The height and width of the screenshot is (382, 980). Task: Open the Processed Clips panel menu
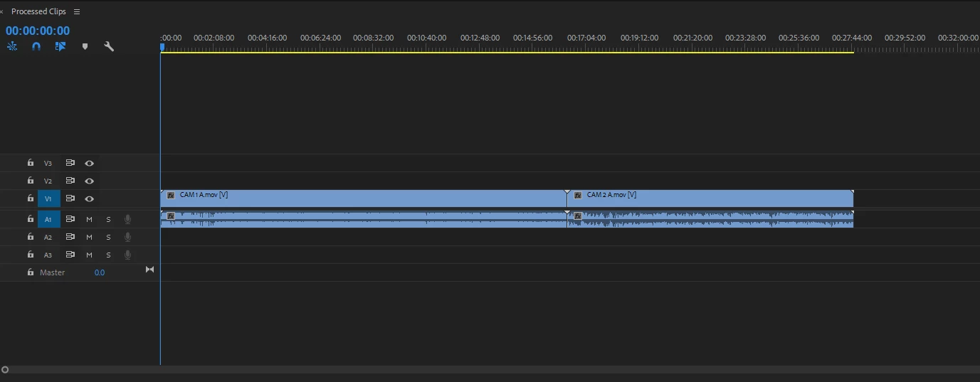pos(77,11)
